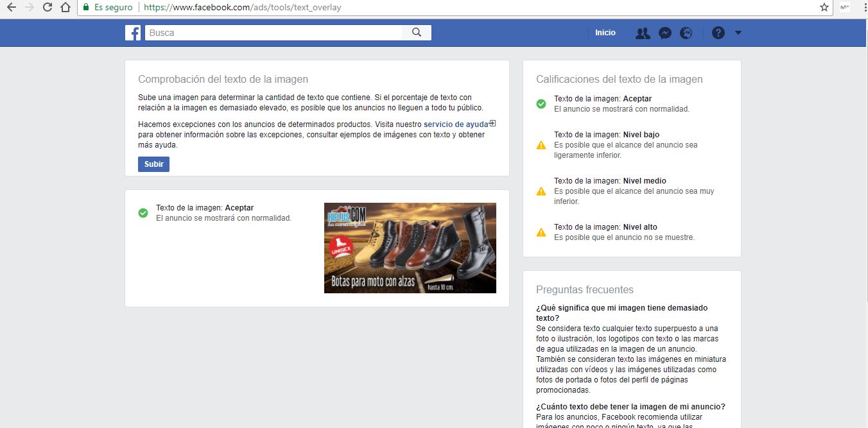Click the green secure padlock icon
The image size is (868, 428).
[x=86, y=8]
